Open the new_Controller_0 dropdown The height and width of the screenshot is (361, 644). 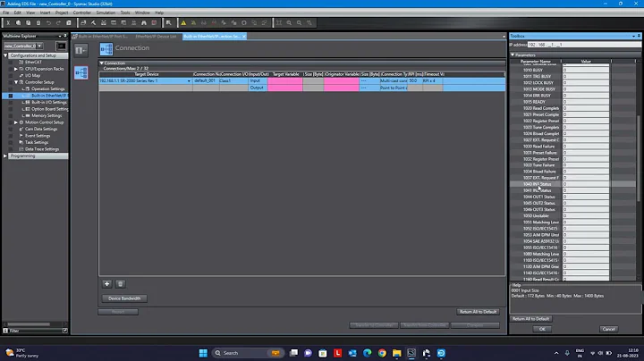pos(40,46)
